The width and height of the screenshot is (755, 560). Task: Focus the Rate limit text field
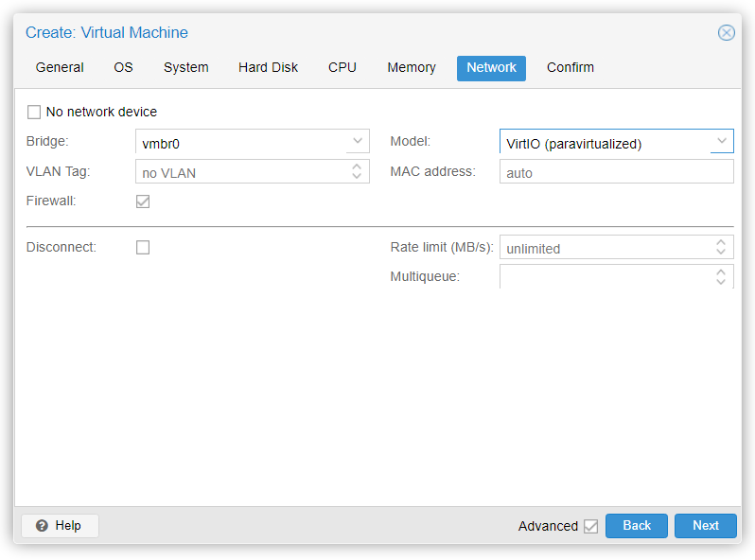click(606, 248)
